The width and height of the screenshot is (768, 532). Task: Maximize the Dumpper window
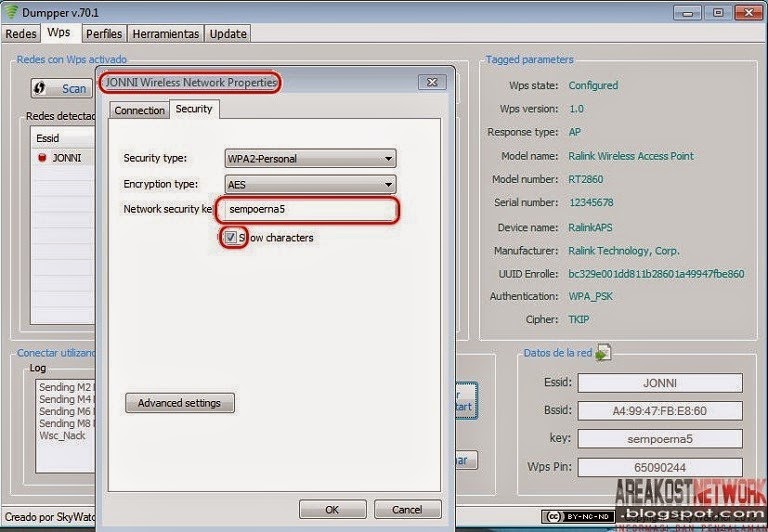[x=718, y=12]
